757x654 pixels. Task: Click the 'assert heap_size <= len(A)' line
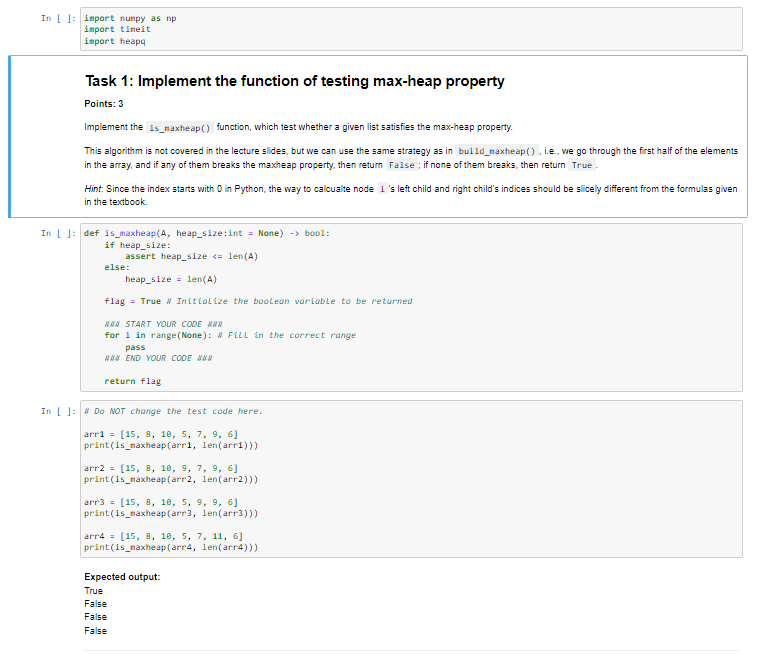192,256
